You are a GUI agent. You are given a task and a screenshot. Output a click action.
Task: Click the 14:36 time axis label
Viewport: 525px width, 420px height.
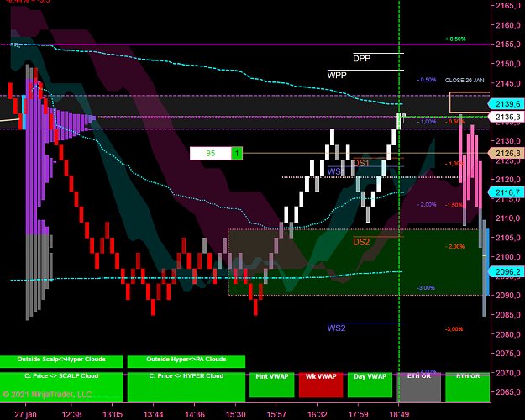pyautogui.click(x=195, y=415)
